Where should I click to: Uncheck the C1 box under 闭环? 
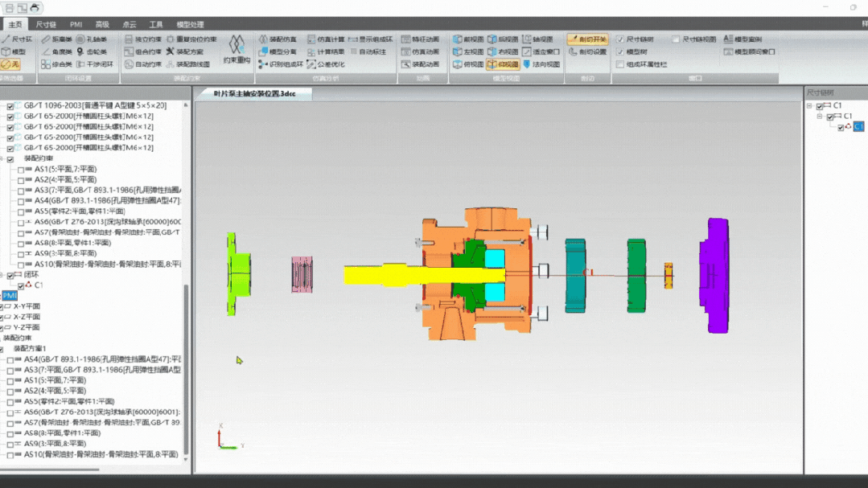click(20, 286)
